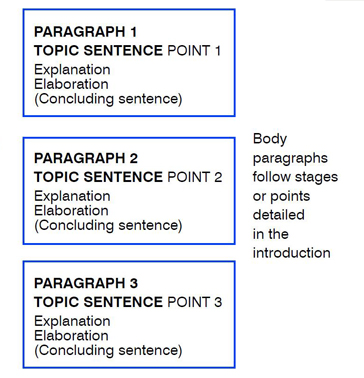Click Elaboration in Paragraph 1 box

tap(71, 84)
